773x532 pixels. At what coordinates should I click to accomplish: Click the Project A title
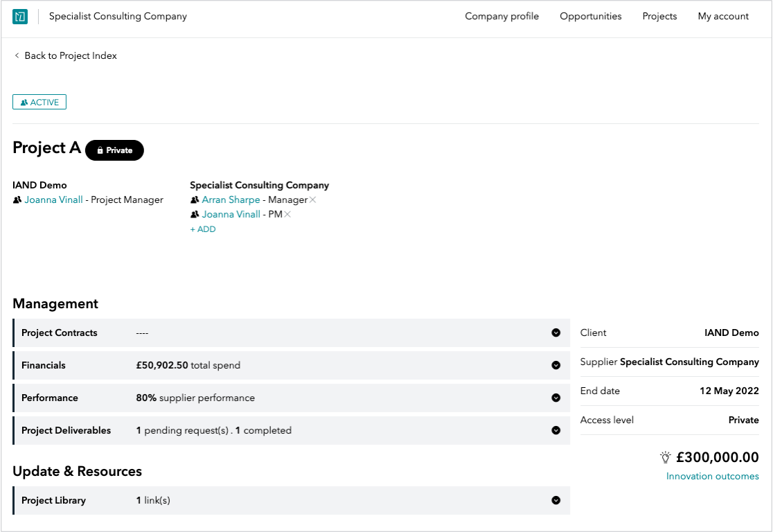coord(47,148)
